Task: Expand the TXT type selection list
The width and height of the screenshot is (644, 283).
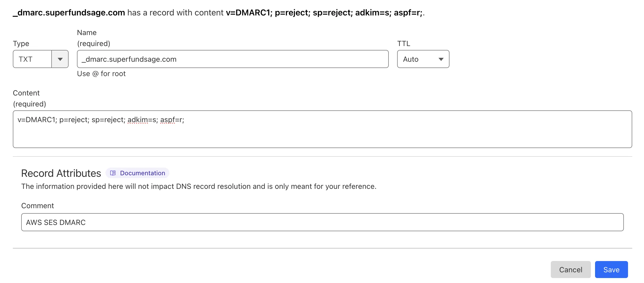Action: coord(60,59)
